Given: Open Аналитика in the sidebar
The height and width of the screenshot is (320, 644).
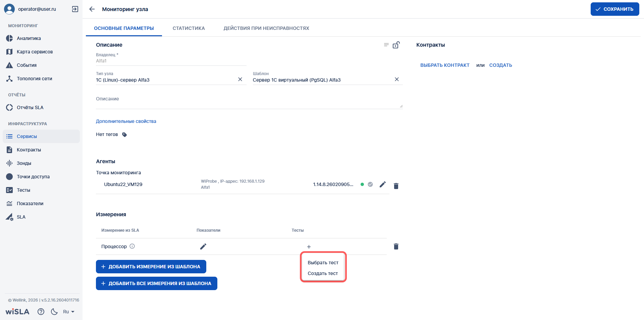Looking at the screenshot, I should (x=41, y=38).
